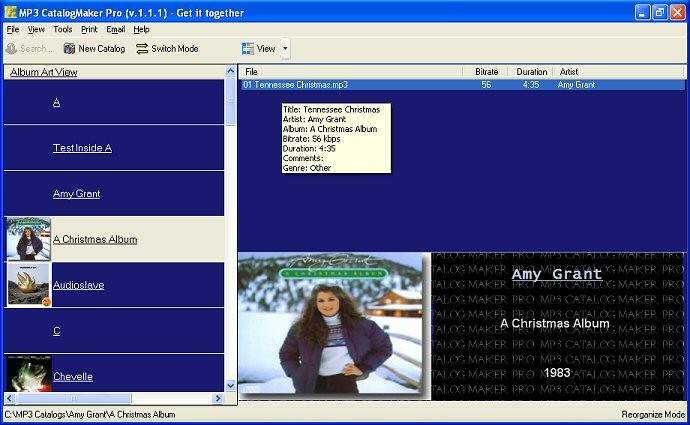Minimize the MP3 CatalogMaker window
The image size is (690, 425).
pyautogui.click(x=642, y=12)
